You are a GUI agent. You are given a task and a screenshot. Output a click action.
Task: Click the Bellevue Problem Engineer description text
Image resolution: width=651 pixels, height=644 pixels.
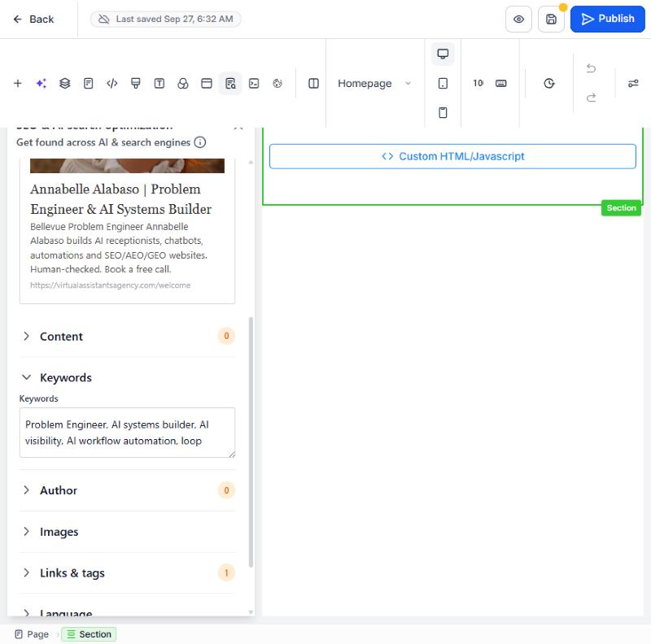click(119, 248)
